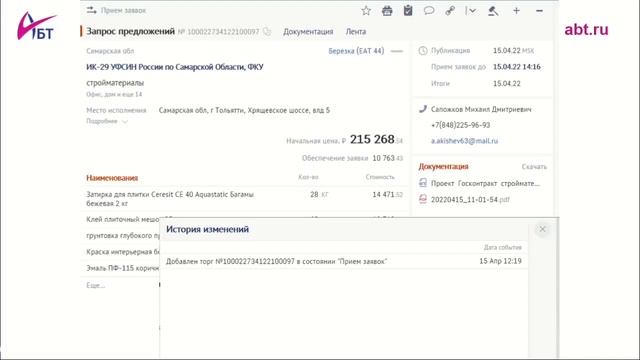Image resolution: width=640 pixels, height=360 pixels.
Task: Open the Проект Госконтракт стройматериалы document
Action: pos(485,183)
